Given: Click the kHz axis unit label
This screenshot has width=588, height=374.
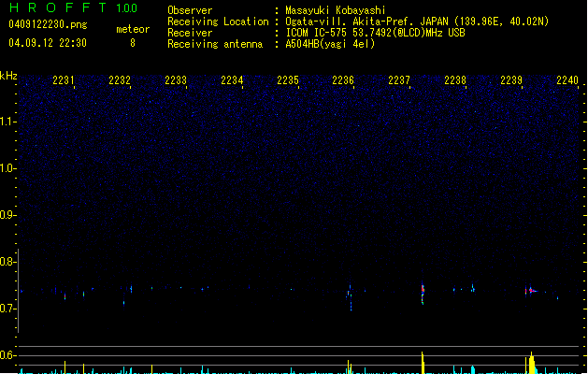Looking at the screenshot, I should (8, 76).
